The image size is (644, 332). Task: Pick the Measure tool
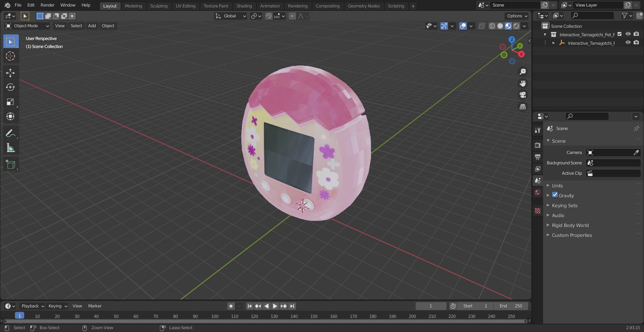(10, 148)
